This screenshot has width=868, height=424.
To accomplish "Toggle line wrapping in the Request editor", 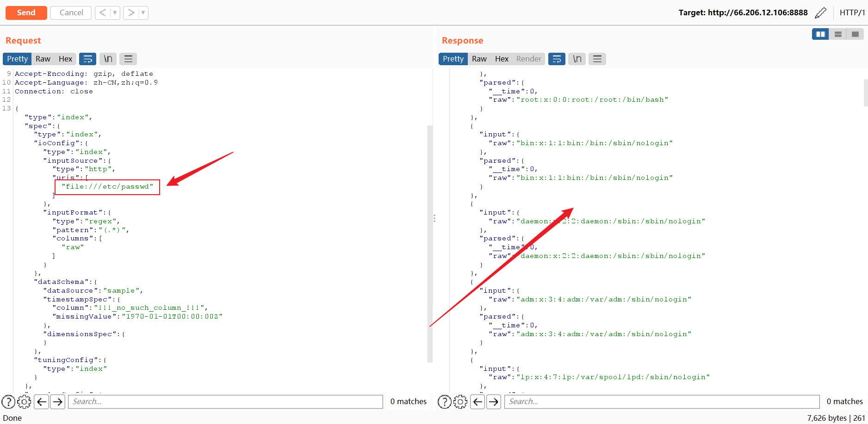I will pyautogui.click(x=87, y=59).
